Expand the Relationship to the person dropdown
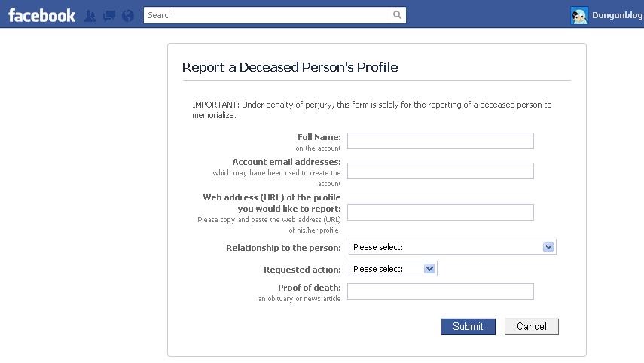This screenshot has height=363, width=644. pyautogui.click(x=452, y=247)
